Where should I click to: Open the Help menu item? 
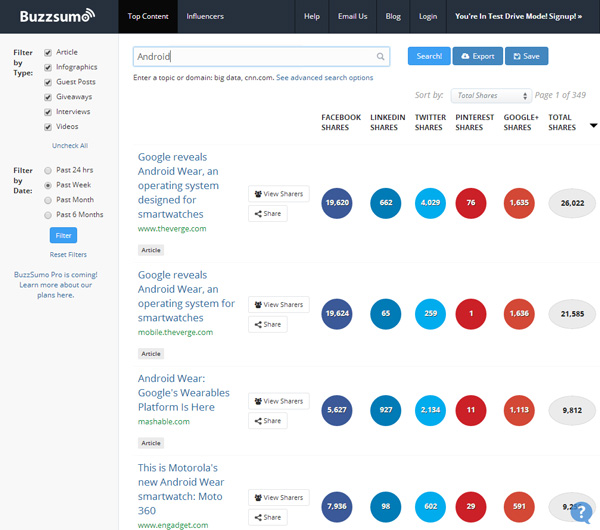coord(312,16)
